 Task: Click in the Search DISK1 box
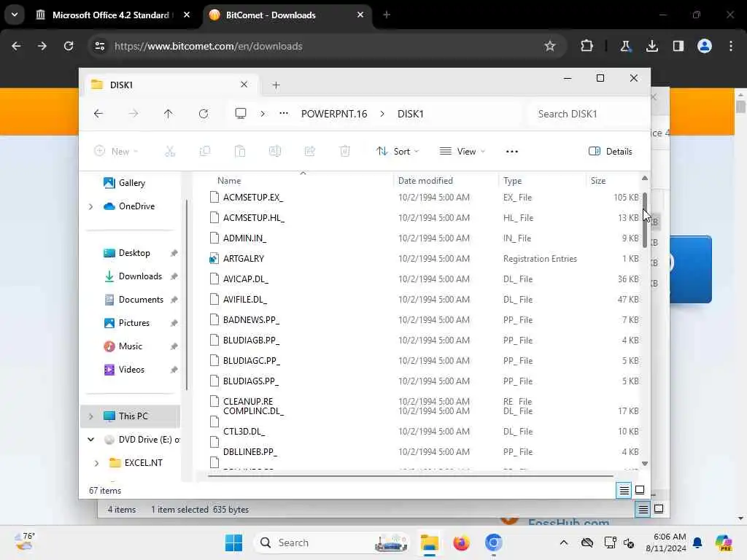(588, 114)
